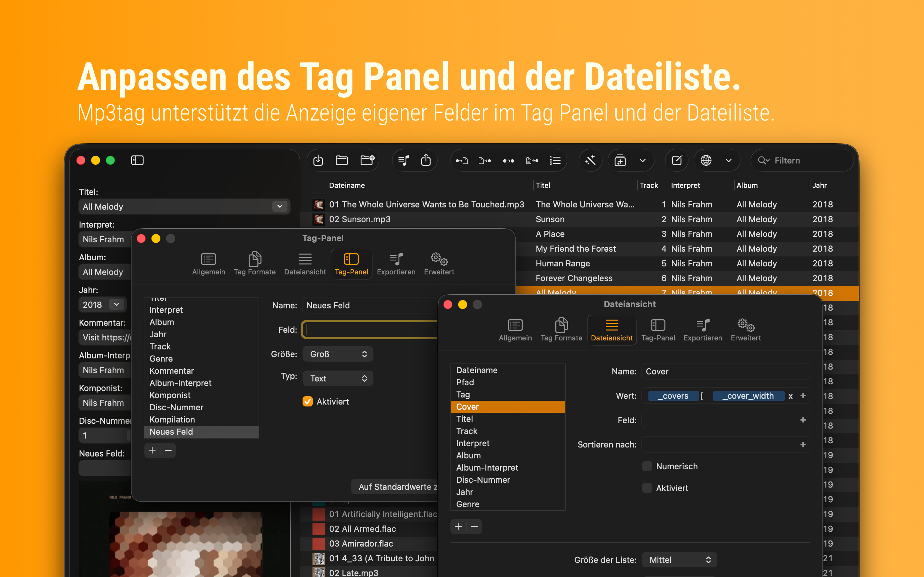Uncheck Aktiviert in Tag-Panel window

point(308,401)
